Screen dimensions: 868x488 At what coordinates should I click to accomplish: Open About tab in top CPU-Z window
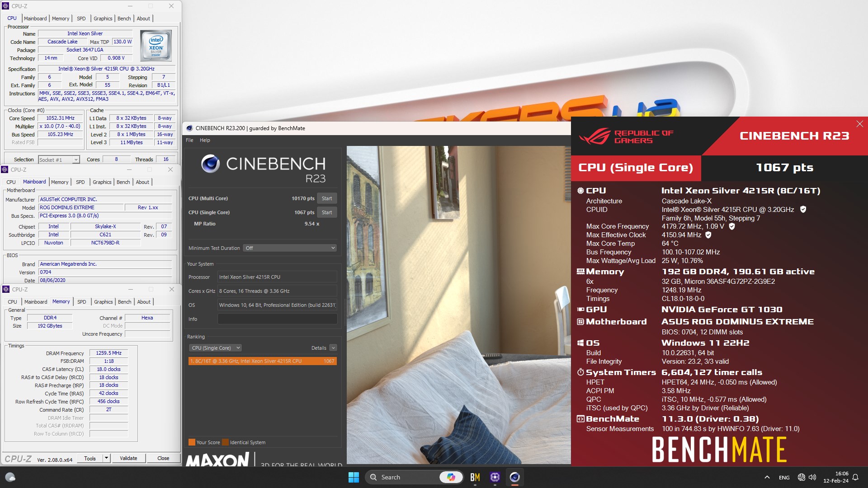pos(143,19)
